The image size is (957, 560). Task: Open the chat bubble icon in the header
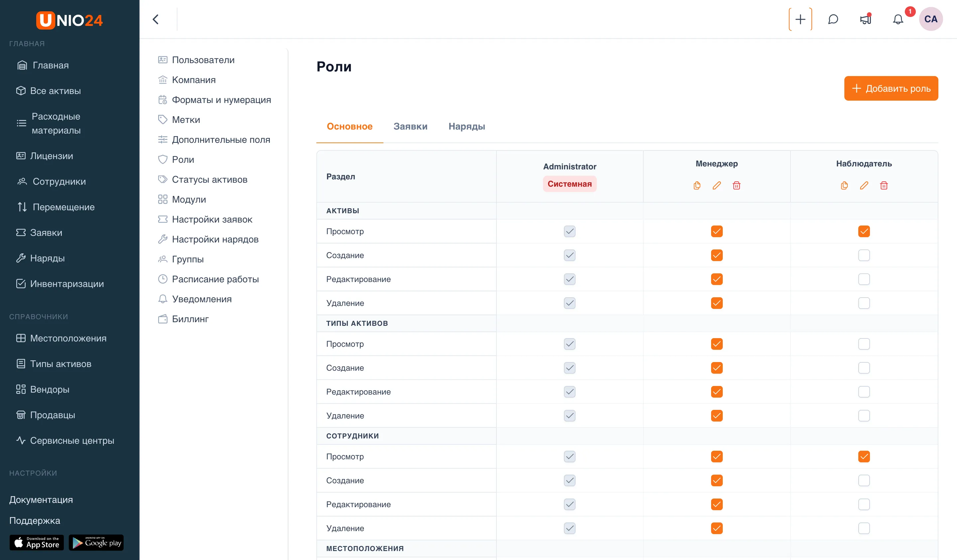coord(833,19)
